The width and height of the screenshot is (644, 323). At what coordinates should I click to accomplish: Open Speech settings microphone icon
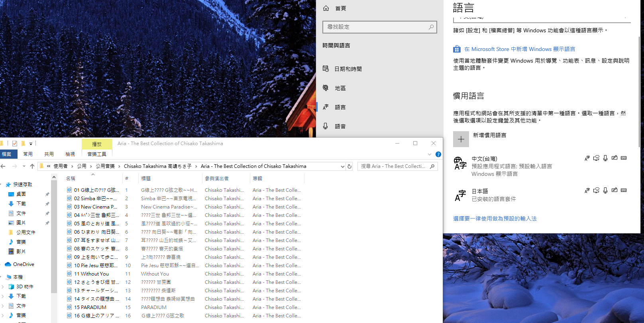[x=326, y=126]
